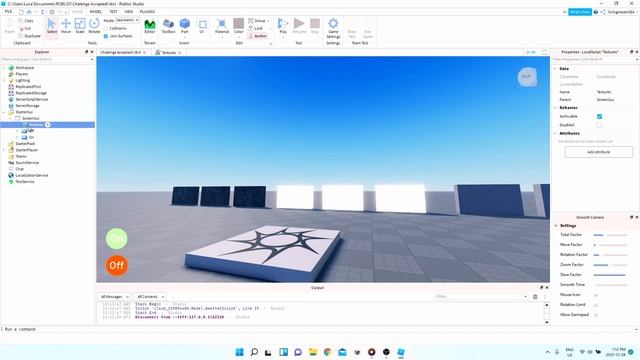The image size is (640, 360).
Task: Switch to the TEST ribbon tab
Action: click(113, 12)
